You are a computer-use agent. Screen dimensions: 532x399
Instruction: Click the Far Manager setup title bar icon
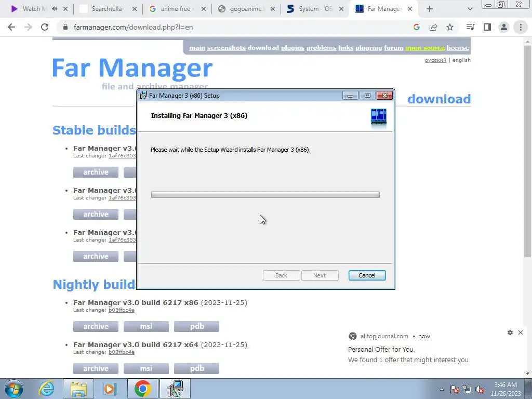143,96
